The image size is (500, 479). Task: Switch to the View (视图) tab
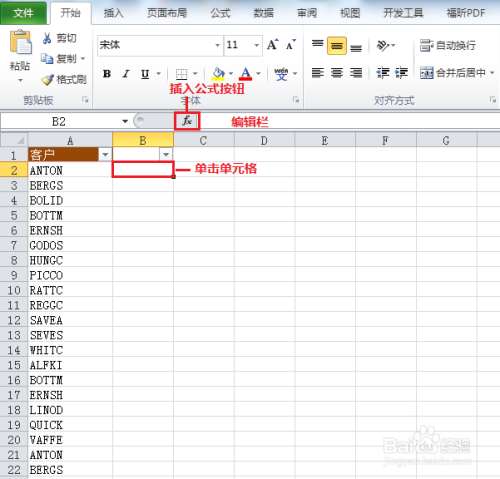tap(350, 13)
